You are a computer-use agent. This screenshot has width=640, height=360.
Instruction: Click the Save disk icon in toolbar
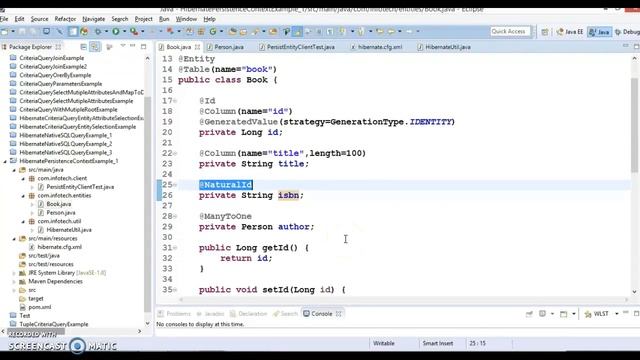click(x=22, y=31)
